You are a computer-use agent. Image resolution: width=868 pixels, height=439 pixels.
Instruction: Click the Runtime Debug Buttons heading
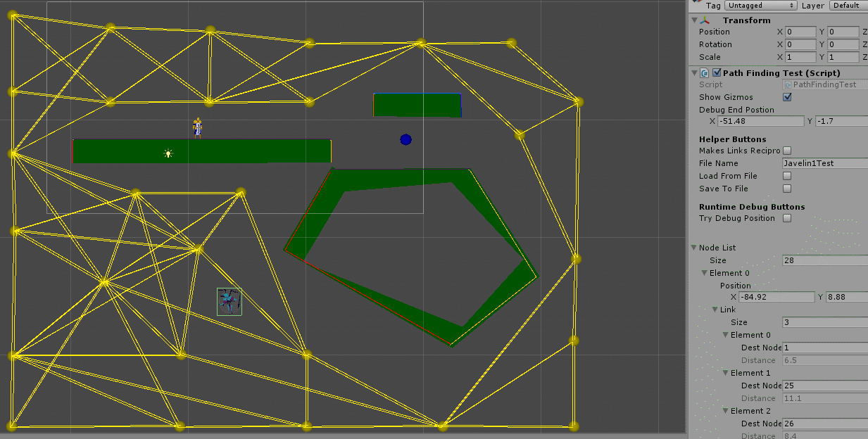click(752, 207)
